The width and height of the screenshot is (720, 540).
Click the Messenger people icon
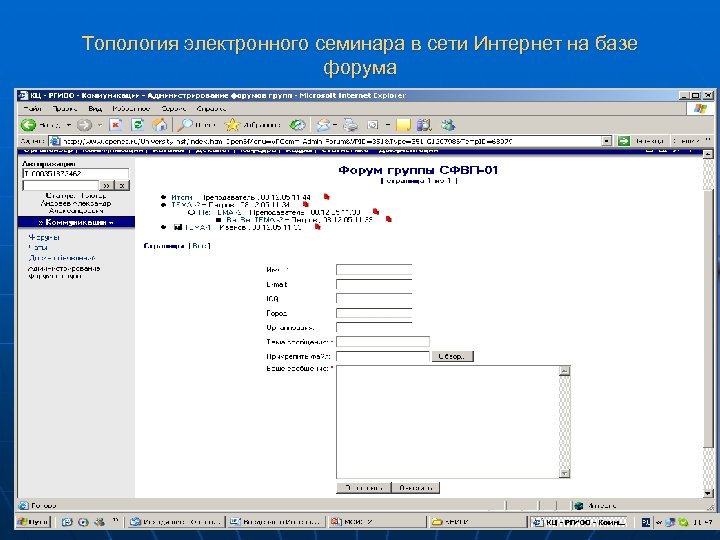448,125
